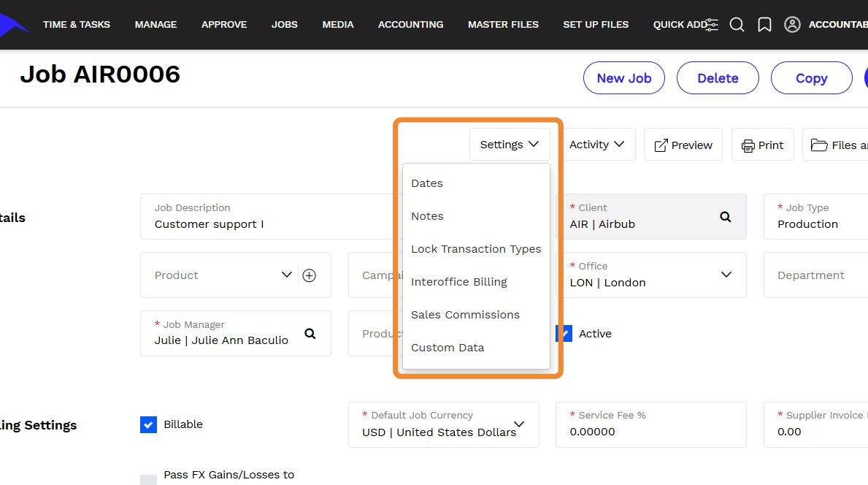Open the QUICK ADD menu
This screenshot has height=485, width=868.
680,24
